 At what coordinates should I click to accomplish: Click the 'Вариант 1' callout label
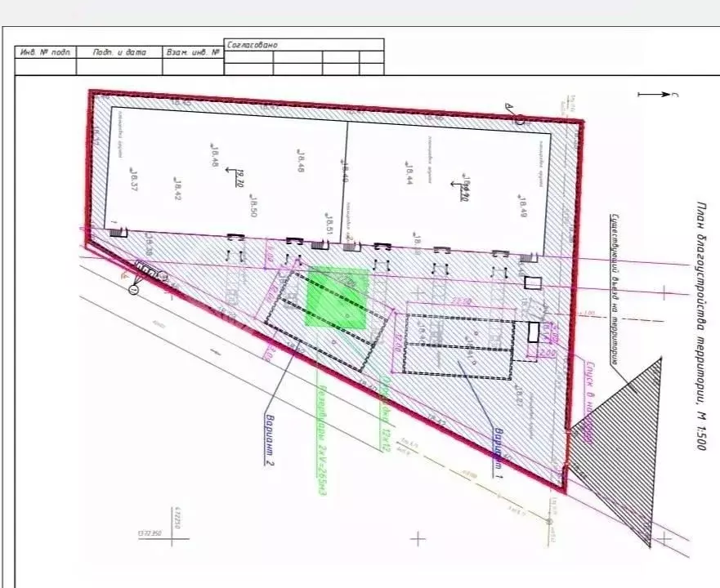point(498,453)
